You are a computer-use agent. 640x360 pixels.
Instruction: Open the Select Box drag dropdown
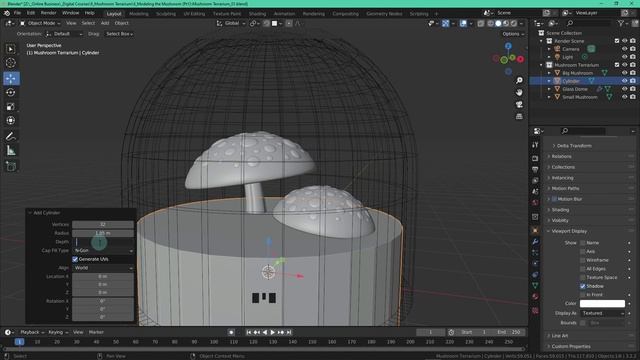click(119, 34)
